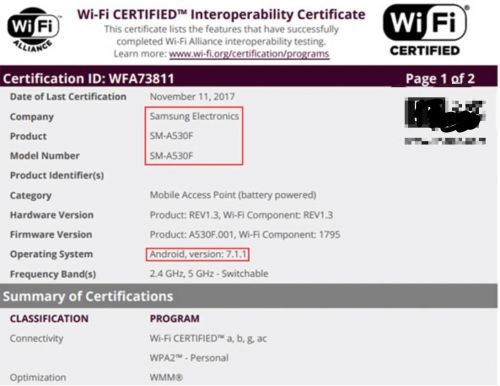Viewport: 500px width, 386px height.
Task: Select Android, version: 7.1.1 text
Action: pos(198,254)
